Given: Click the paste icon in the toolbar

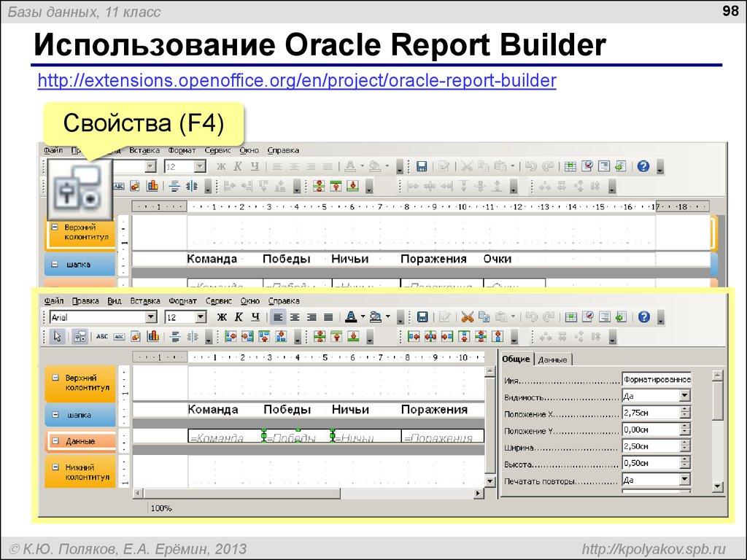Looking at the screenshot, I should click(x=500, y=317).
